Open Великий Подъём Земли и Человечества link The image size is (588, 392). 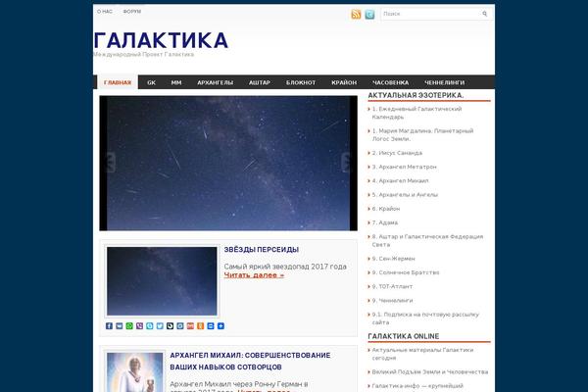click(430, 371)
